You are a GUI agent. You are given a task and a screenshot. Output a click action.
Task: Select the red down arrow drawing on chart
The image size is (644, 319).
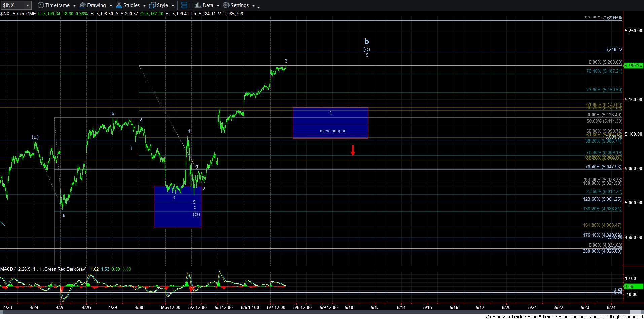pyautogui.click(x=353, y=150)
